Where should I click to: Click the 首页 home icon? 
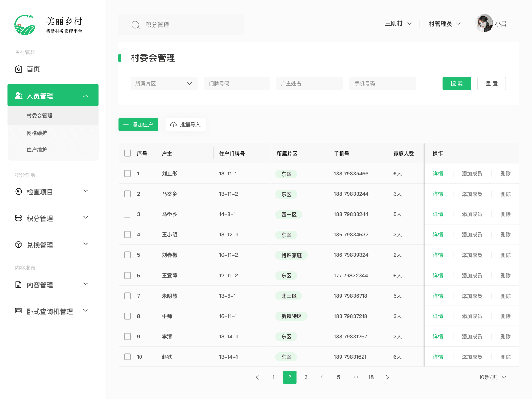tap(18, 69)
